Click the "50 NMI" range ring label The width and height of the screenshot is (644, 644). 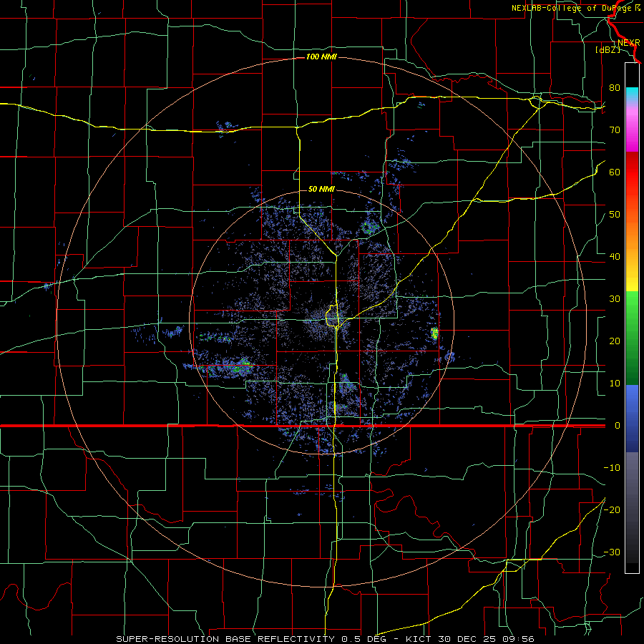pyautogui.click(x=321, y=189)
